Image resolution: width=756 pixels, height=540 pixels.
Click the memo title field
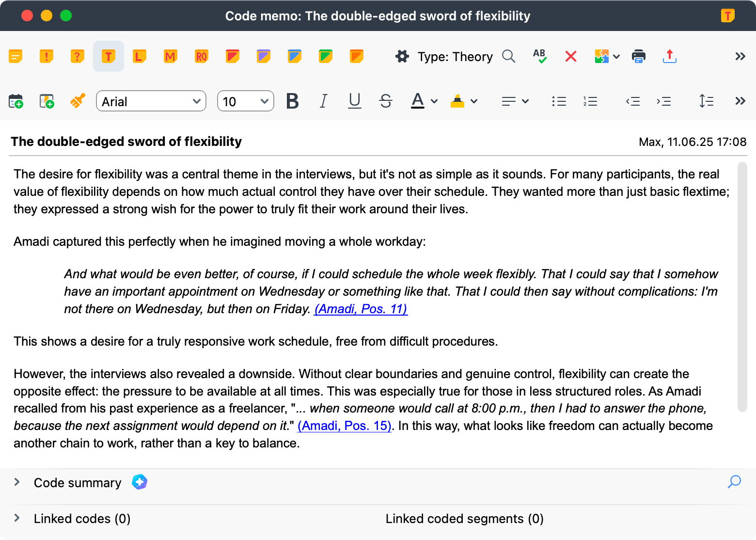point(126,142)
